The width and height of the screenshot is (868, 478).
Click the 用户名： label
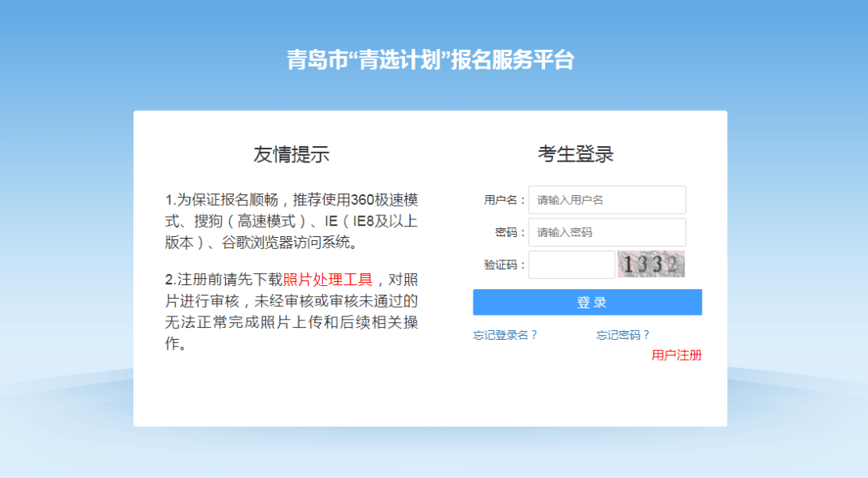point(504,200)
